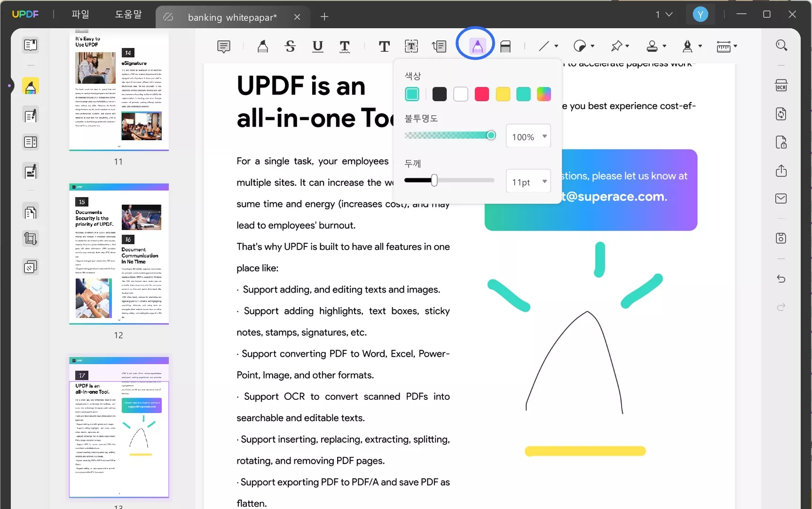Switch to reader mode in left sidebar
The height and width of the screenshot is (509, 812).
point(31,45)
